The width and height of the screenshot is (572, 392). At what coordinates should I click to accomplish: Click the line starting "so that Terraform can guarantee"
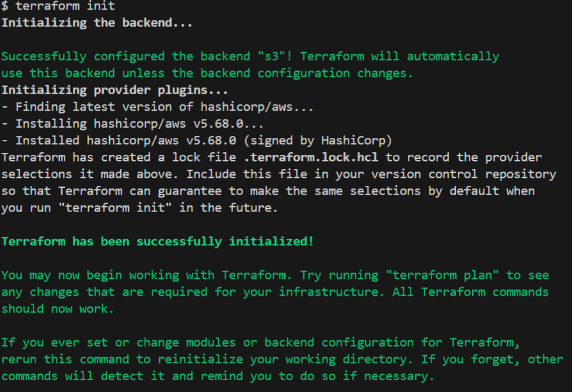[268, 191]
